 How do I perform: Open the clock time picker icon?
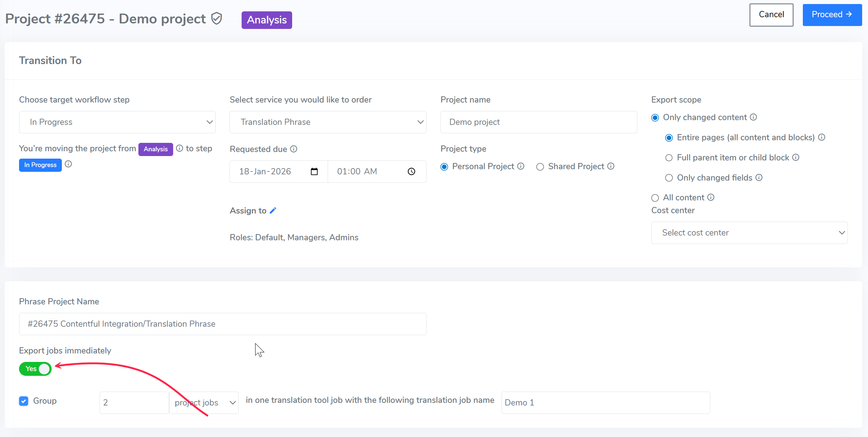(411, 171)
